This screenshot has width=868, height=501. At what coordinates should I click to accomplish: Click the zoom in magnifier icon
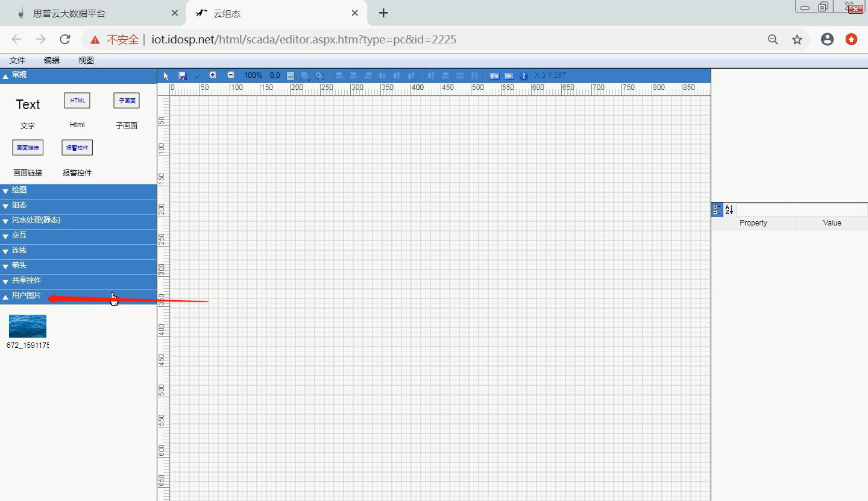(x=213, y=75)
